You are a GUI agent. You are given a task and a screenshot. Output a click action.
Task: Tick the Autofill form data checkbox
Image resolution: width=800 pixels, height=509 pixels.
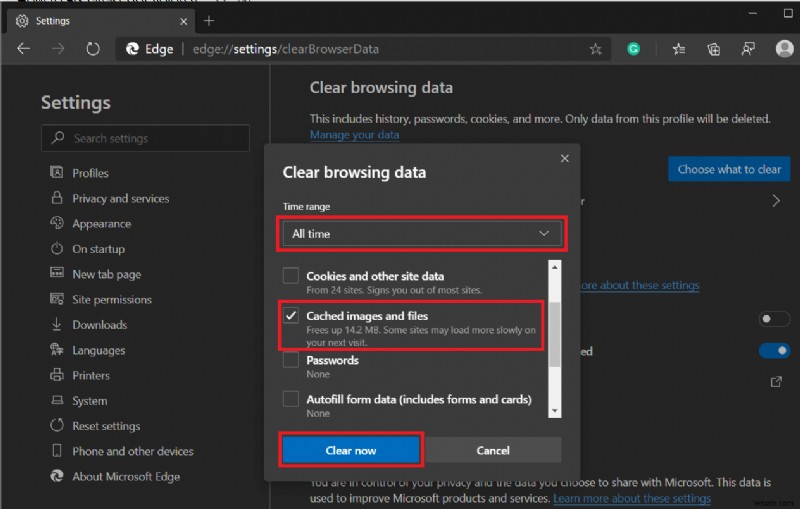[x=291, y=399]
